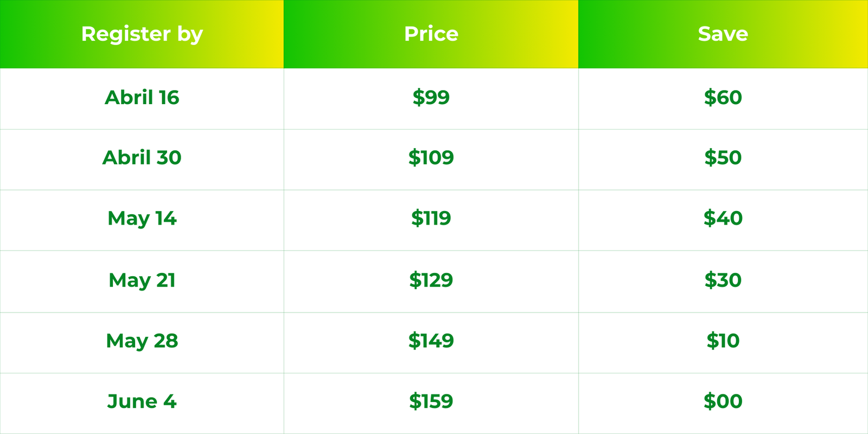Click the $119 price cell
This screenshot has width=868, height=434.
(431, 220)
